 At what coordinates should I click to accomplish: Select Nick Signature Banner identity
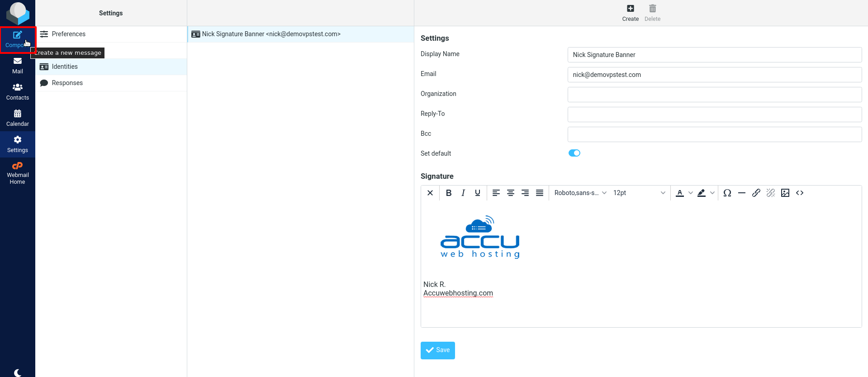(x=301, y=34)
